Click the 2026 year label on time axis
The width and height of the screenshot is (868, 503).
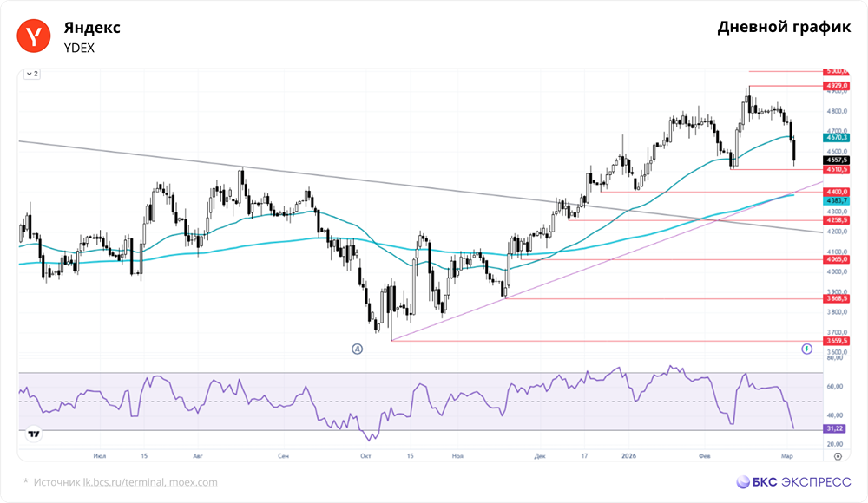pyautogui.click(x=628, y=456)
